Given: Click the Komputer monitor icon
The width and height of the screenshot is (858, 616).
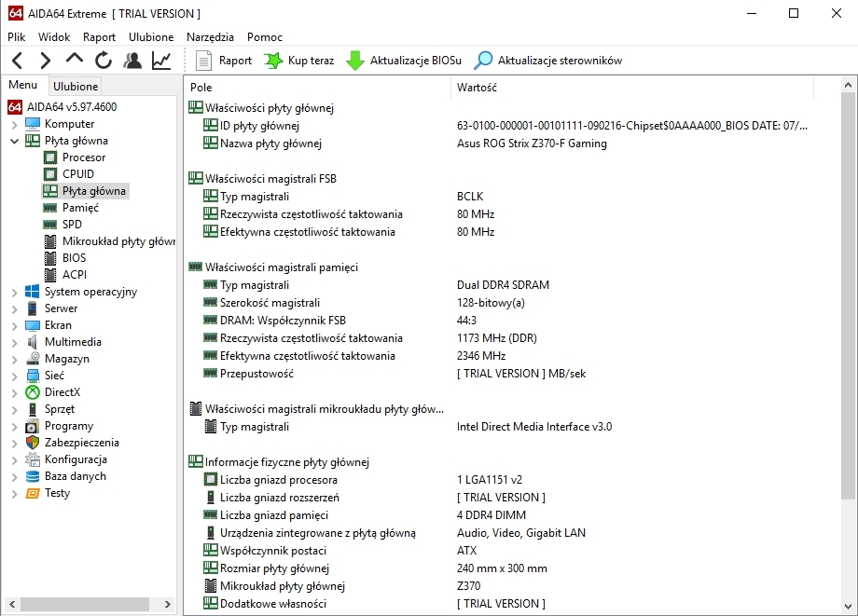Looking at the screenshot, I should click(33, 124).
